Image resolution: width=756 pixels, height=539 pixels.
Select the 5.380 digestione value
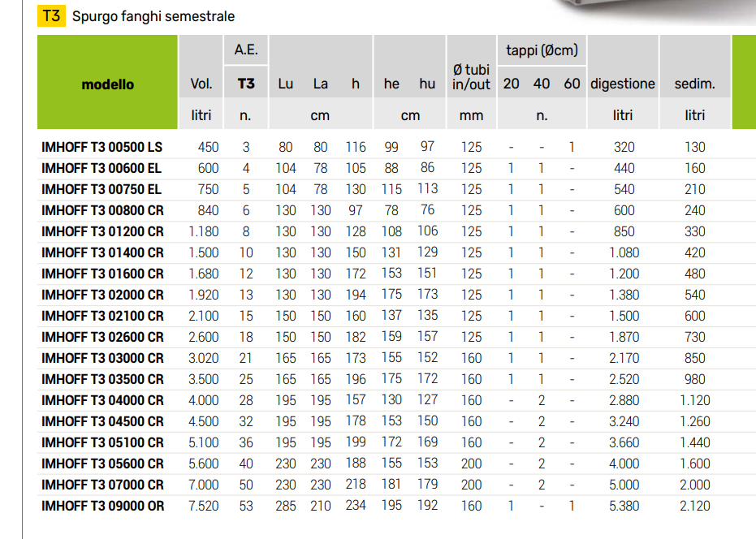(624, 506)
